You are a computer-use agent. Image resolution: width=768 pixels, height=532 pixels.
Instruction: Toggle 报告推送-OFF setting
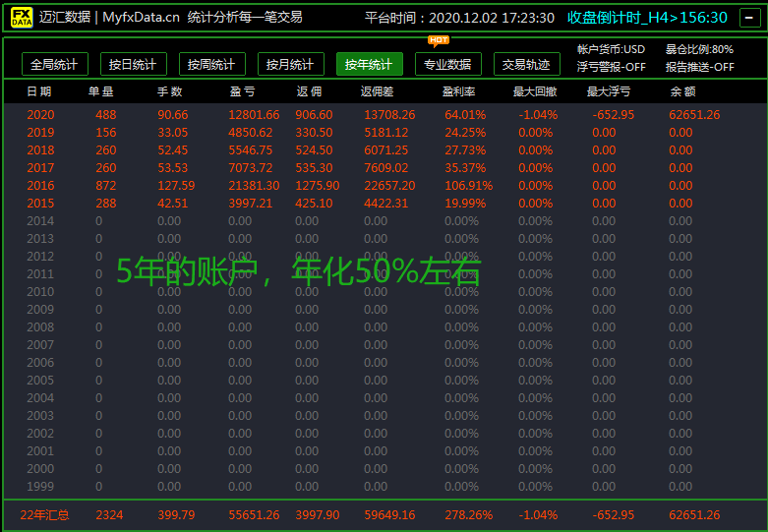(x=700, y=67)
